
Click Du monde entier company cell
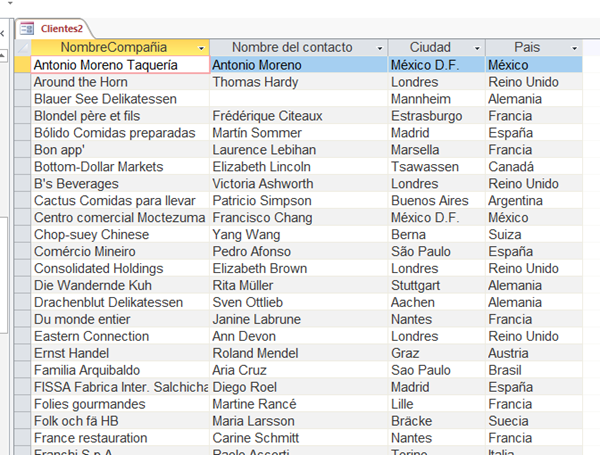120,319
